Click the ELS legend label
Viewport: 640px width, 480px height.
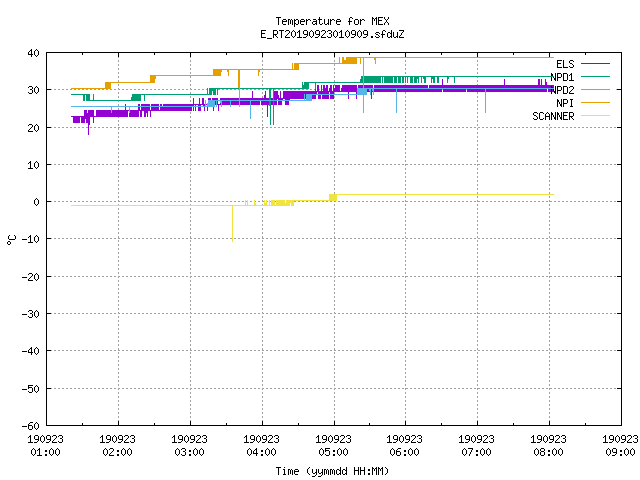pos(565,64)
